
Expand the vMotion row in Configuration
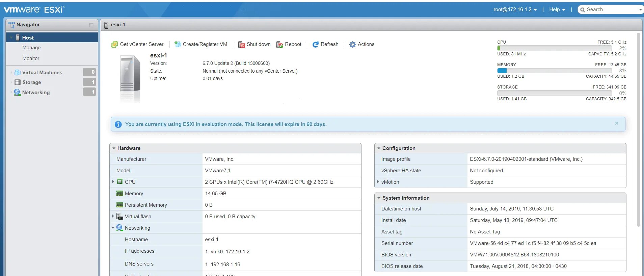378,182
